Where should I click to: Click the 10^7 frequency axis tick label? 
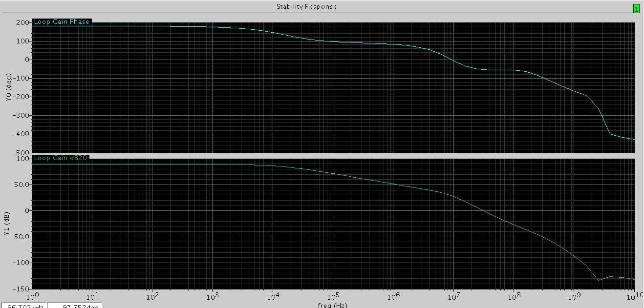pos(453,296)
